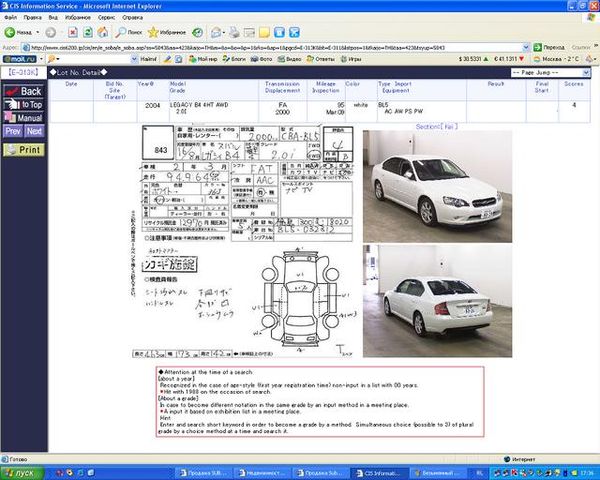Click the Back sidebar button
The image size is (600, 480).
[24, 91]
